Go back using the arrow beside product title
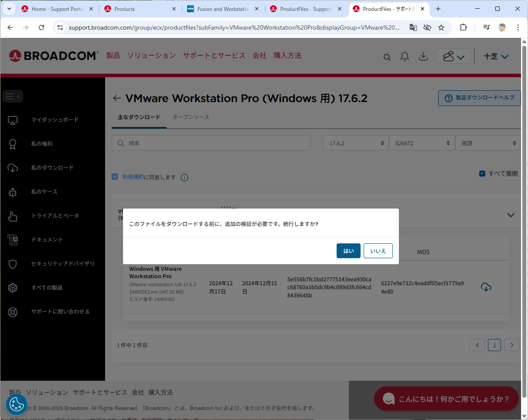 click(116, 98)
